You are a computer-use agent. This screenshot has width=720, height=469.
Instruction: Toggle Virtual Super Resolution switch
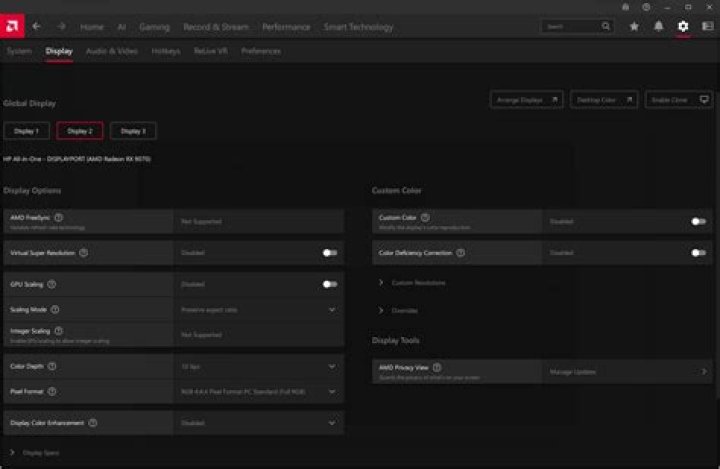tap(330, 253)
